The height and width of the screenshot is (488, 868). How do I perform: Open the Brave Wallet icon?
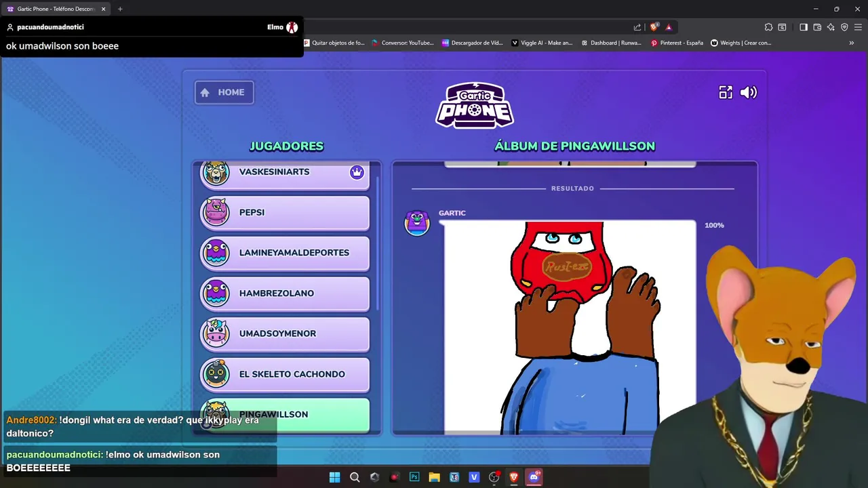click(817, 27)
